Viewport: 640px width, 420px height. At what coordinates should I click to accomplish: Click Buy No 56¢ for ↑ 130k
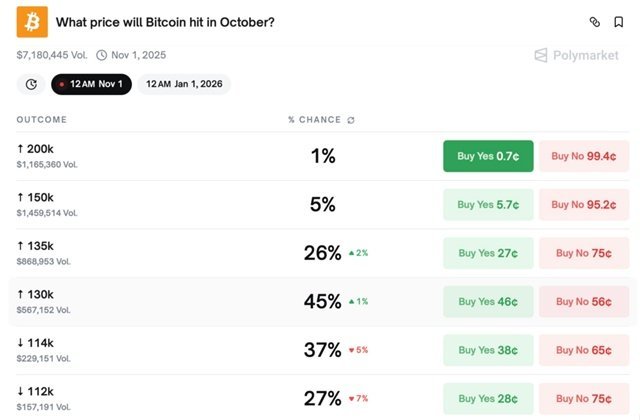coord(586,301)
